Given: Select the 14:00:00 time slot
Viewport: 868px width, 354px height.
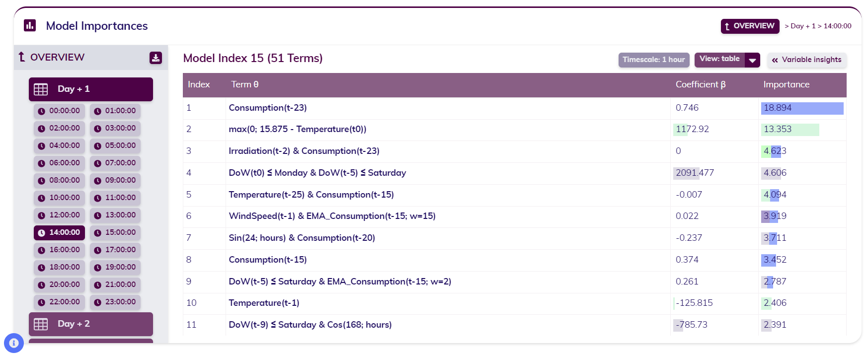Looking at the screenshot, I should (x=59, y=232).
